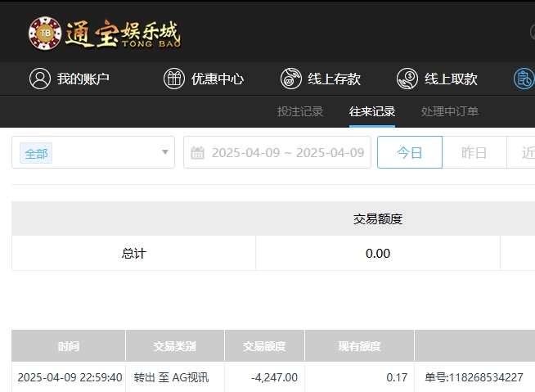Click the 时间 column header
This screenshot has width=535, height=392.
(69, 346)
